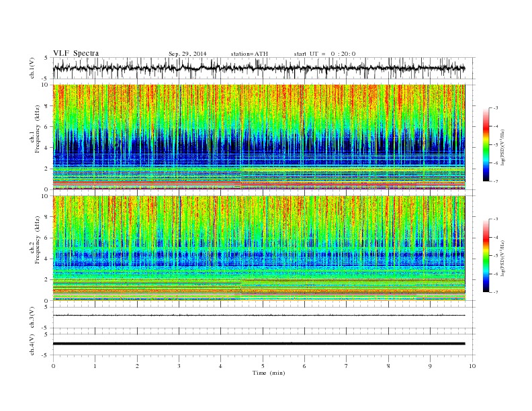Click time axis tick label "4"
This screenshot has width=532, height=411.
coord(220,366)
